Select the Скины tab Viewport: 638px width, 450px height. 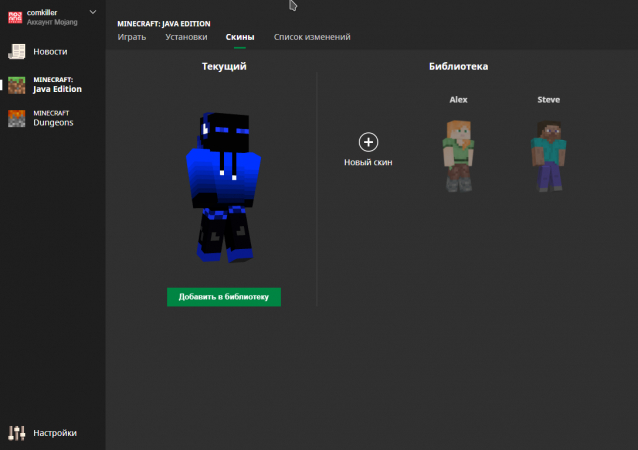tap(240, 37)
